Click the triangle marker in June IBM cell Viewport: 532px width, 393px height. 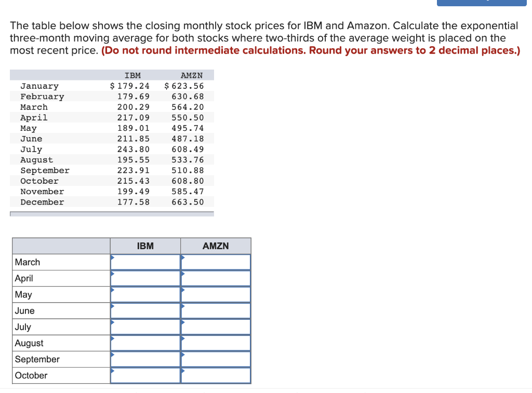click(x=112, y=306)
